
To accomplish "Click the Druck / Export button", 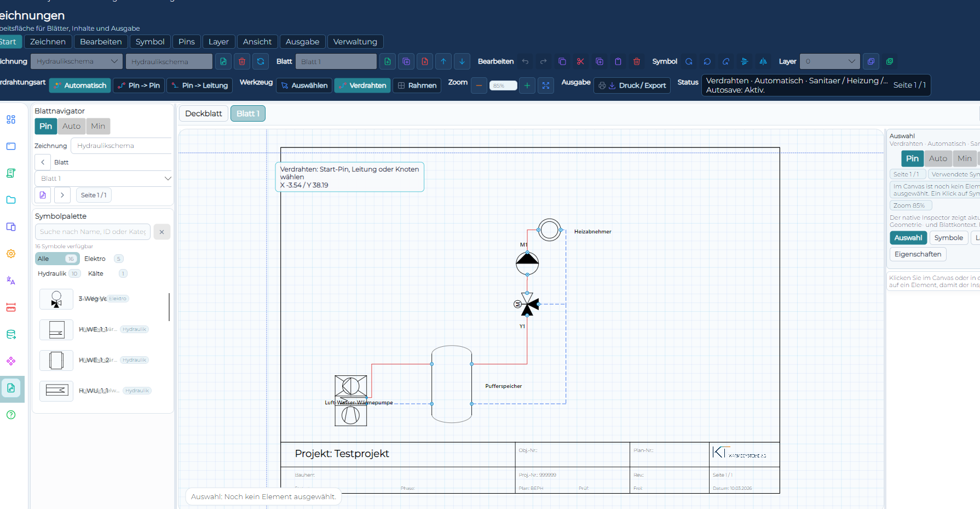I will tap(632, 85).
